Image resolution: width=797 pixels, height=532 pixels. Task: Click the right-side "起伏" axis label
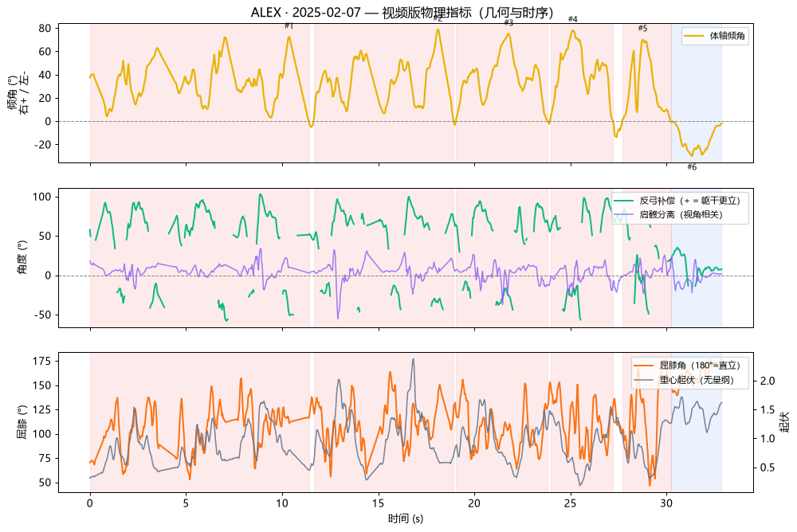click(x=785, y=422)
